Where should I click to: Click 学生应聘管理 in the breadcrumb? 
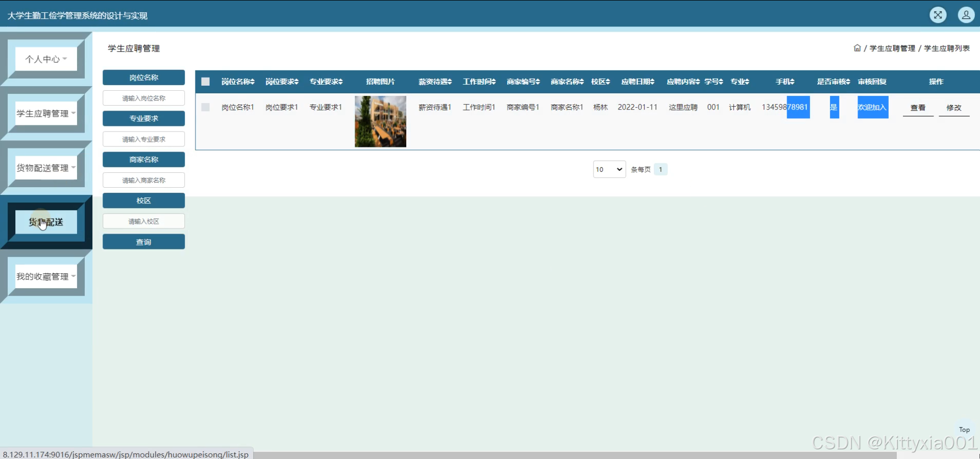(x=892, y=48)
